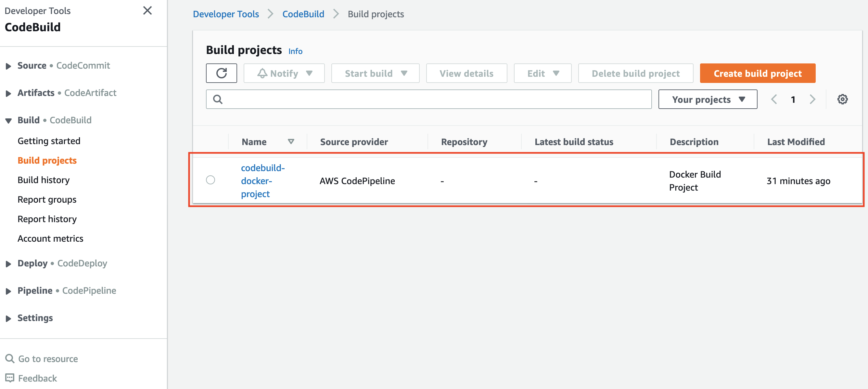This screenshot has width=868, height=389.
Task: Select the codebuild-docker-project radio button
Action: pos(211,180)
